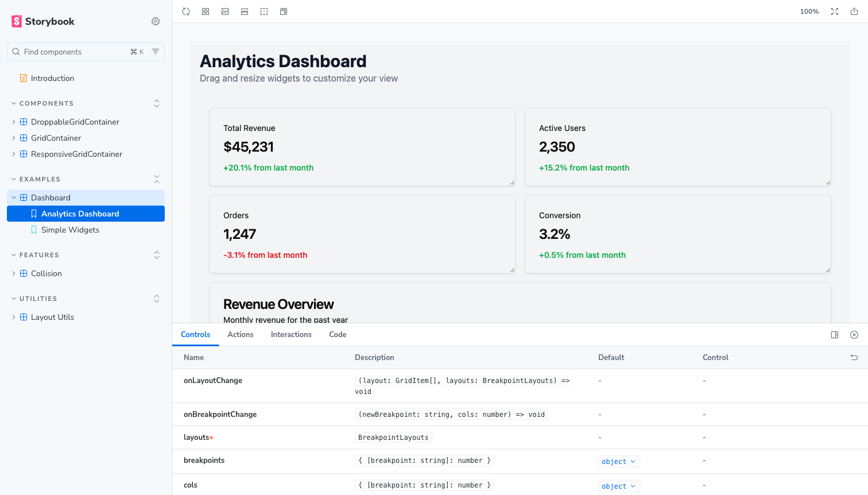Click the stacked-squares viewport icon in toolbar
Screen dimensions: 868x495
click(x=284, y=11)
